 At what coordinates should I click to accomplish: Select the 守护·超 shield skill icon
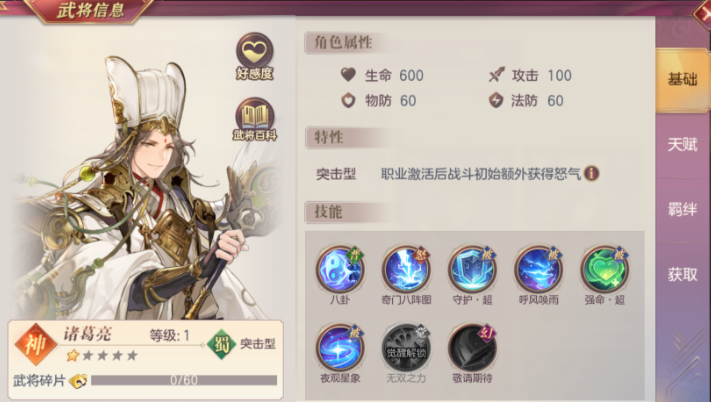pyautogui.click(x=472, y=270)
